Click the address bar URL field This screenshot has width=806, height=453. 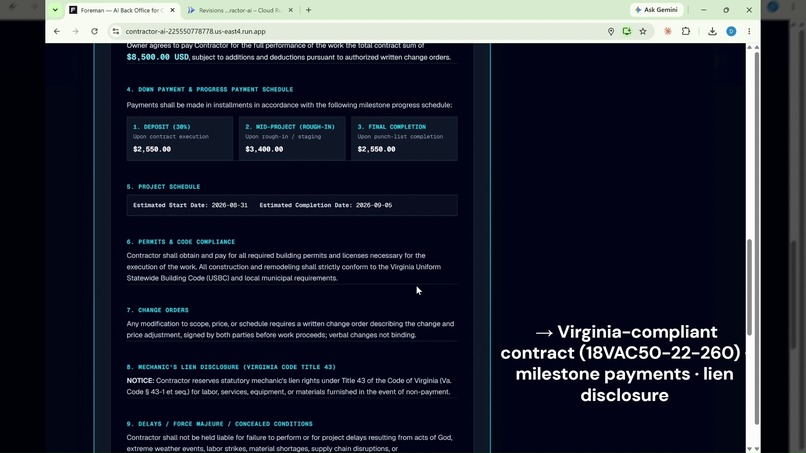point(360,31)
